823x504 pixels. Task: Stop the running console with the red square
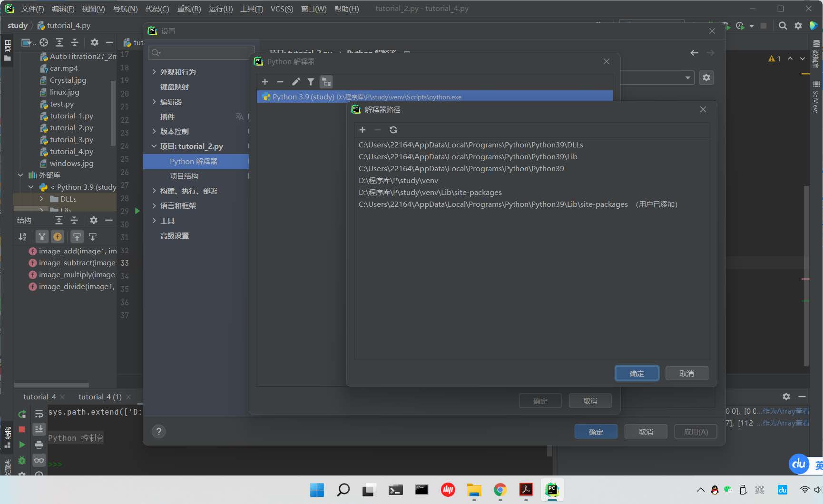pos(22,429)
